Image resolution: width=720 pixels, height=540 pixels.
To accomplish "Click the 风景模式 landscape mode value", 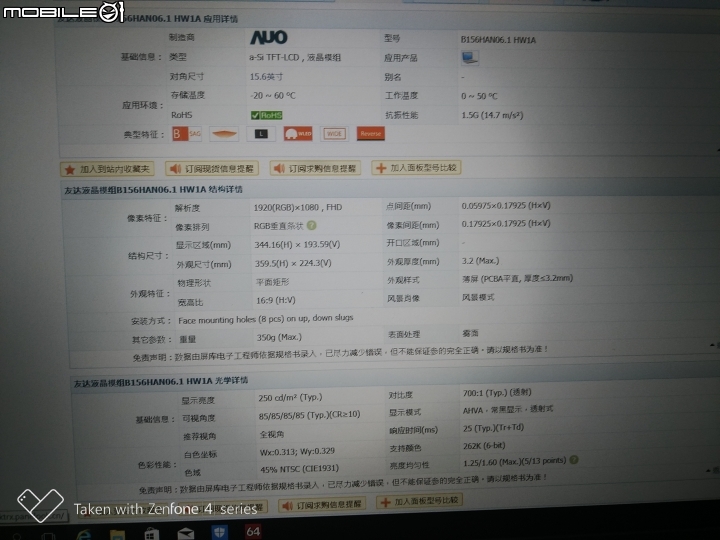I will pos(478,297).
